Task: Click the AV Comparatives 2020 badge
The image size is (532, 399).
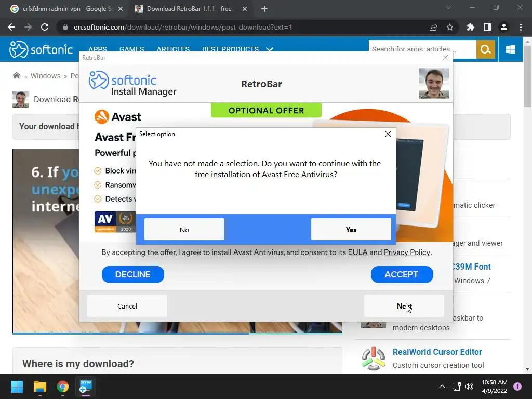Action: 115,221
